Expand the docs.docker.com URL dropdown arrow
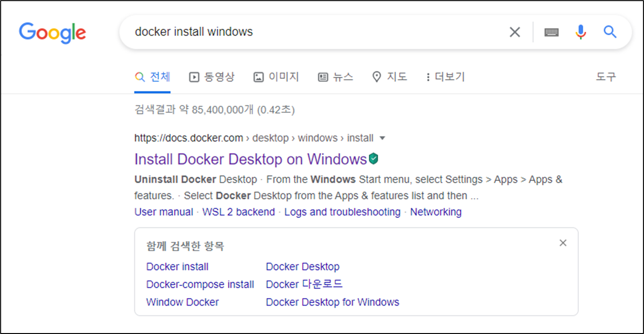 click(x=383, y=138)
